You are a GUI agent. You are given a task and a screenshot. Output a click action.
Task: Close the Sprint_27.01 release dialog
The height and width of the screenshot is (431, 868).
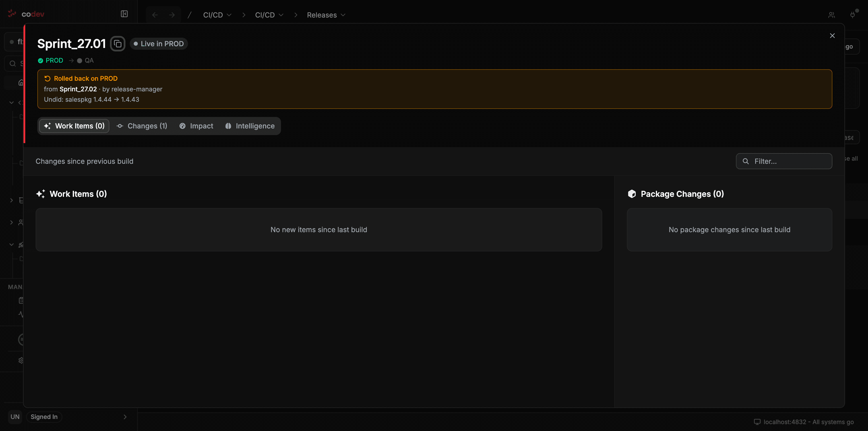click(832, 36)
